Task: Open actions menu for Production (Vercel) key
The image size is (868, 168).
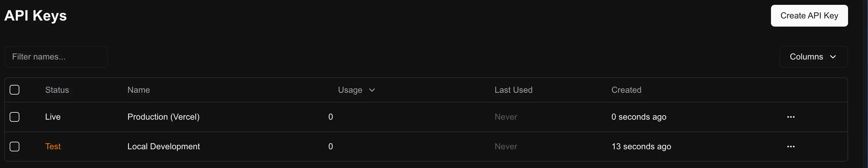Action: [791, 117]
